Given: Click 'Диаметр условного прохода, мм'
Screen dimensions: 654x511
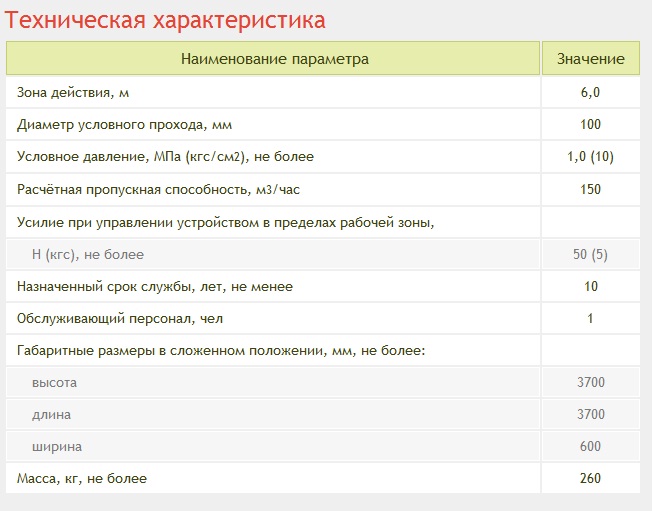Looking at the screenshot, I should click(x=124, y=124).
